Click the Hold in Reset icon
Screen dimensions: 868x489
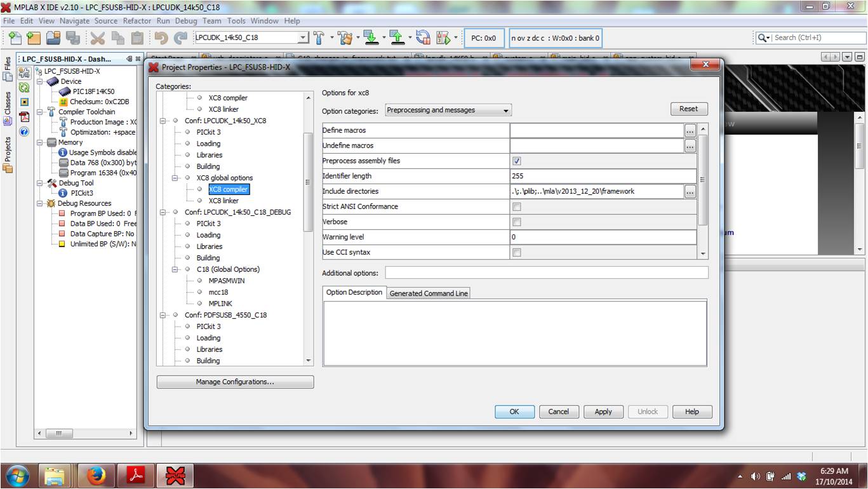pyautogui.click(x=424, y=37)
